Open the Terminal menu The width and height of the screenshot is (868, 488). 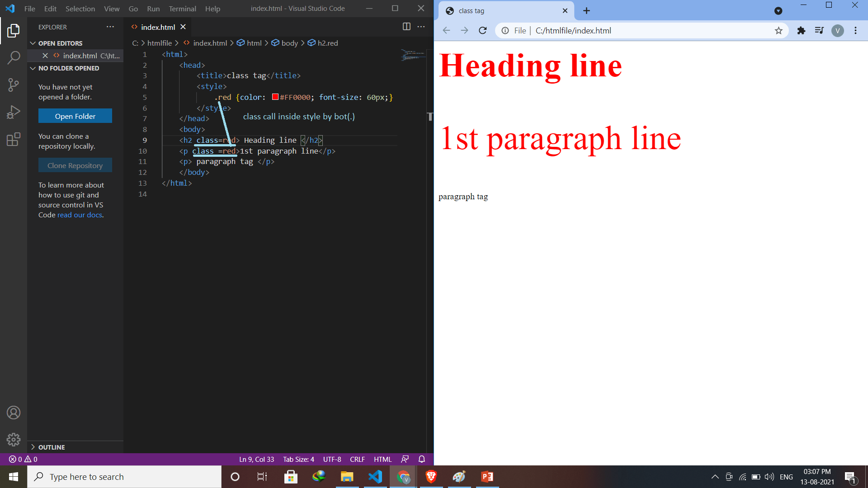click(x=182, y=9)
